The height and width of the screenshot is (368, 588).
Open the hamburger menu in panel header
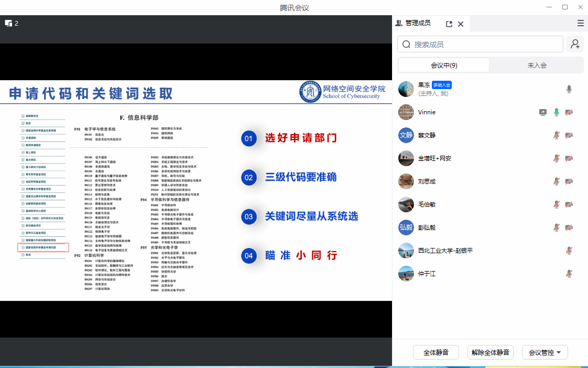pos(580,23)
